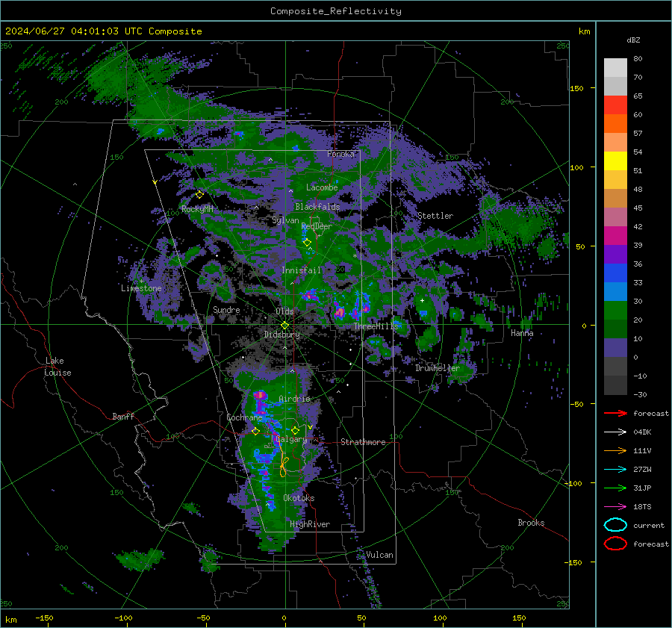This screenshot has height=628, width=672.
Task: Click the Drumheller label
Action: [x=438, y=368]
